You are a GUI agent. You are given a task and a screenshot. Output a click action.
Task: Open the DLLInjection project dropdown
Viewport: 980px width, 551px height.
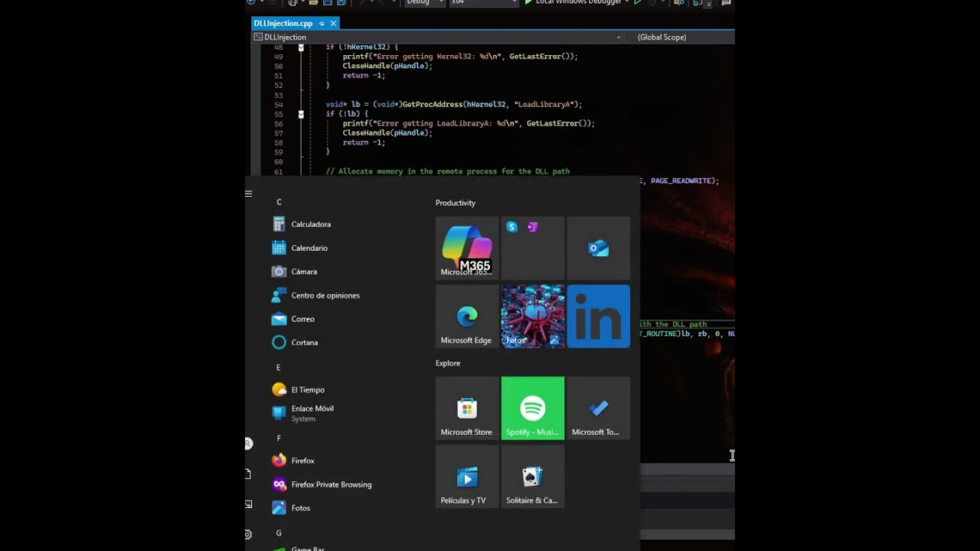(438, 37)
